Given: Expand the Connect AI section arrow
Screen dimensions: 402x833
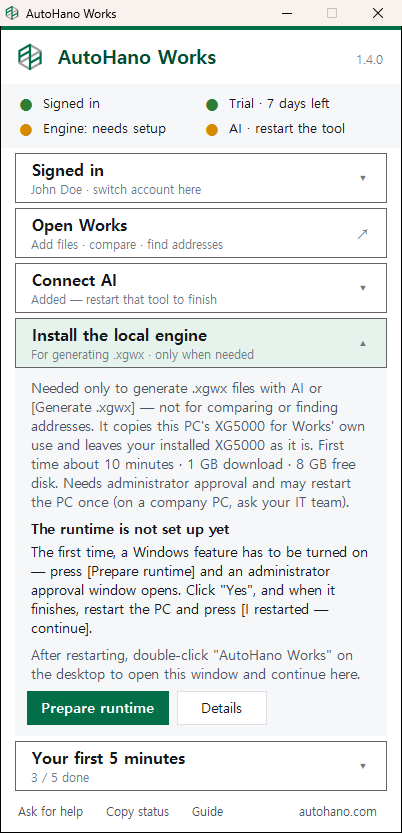Looking at the screenshot, I should [363, 288].
